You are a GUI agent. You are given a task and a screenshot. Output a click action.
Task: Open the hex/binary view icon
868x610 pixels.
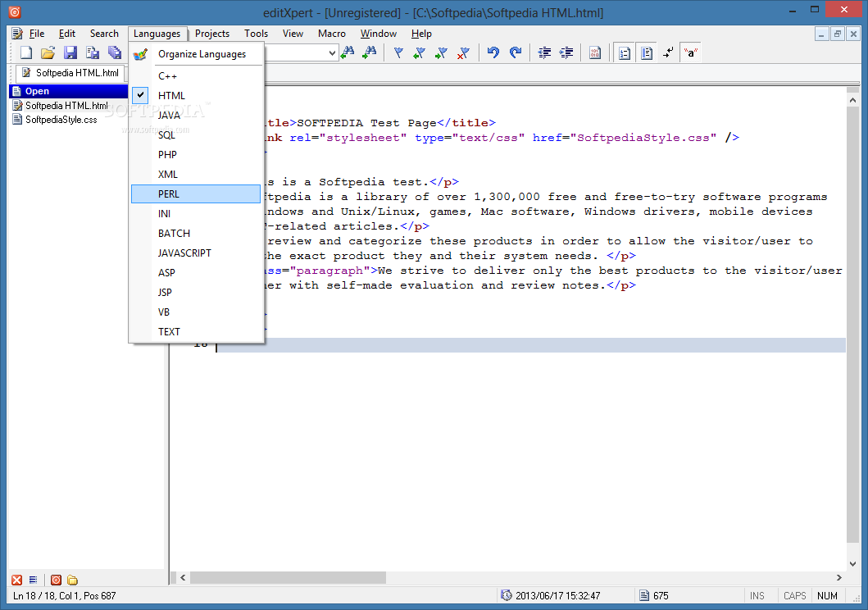tap(595, 52)
